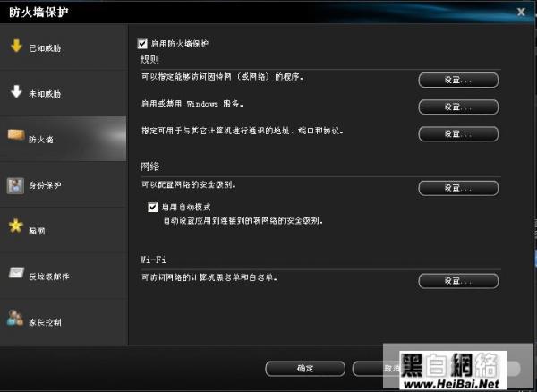537x392 pixels.
Task: Click text 启用或禁用 Windows 服务
Action: point(192,104)
